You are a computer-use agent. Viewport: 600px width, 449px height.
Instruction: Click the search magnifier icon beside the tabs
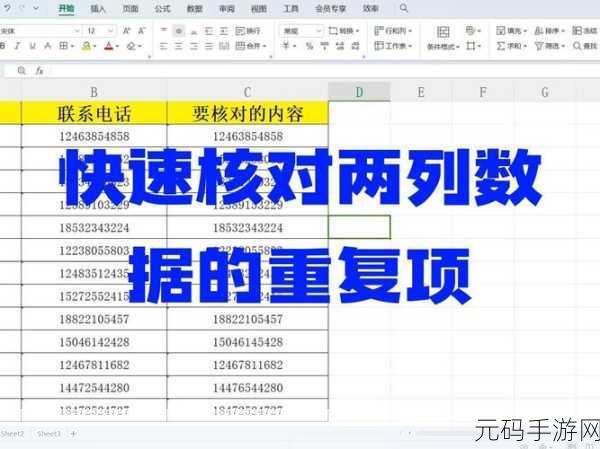coord(404,8)
